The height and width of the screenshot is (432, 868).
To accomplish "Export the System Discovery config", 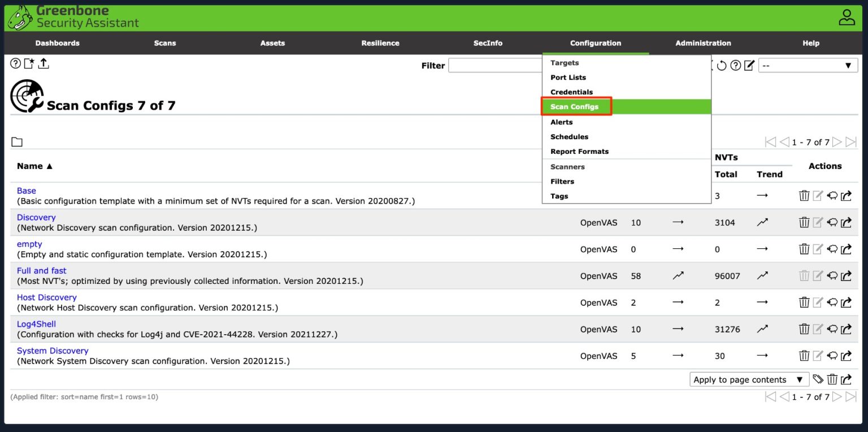I will [x=847, y=356].
